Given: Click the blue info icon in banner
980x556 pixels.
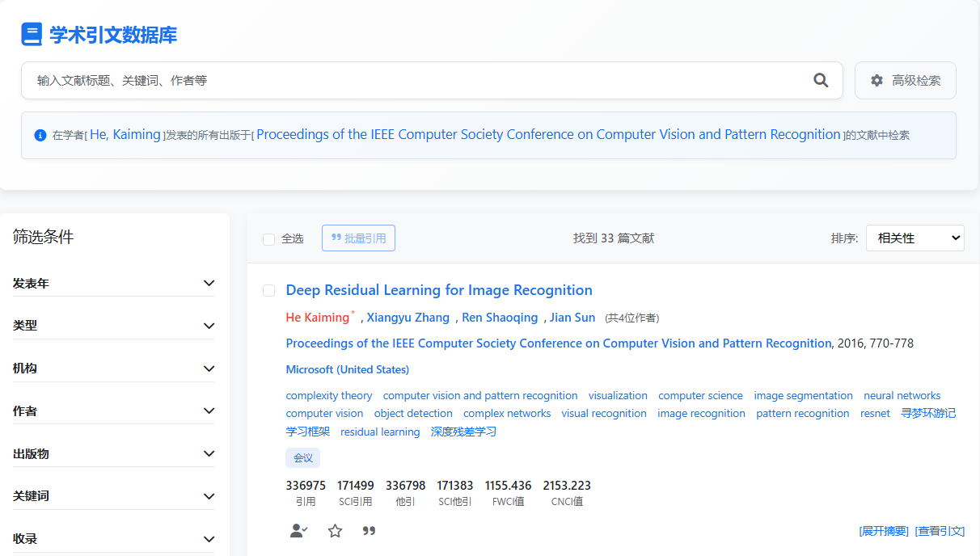Looking at the screenshot, I should pos(40,135).
